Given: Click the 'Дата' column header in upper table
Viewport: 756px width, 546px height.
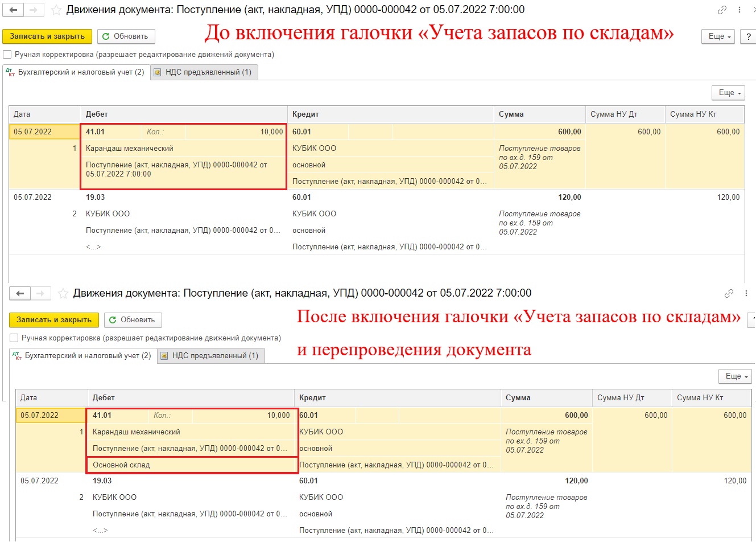Looking at the screenshot, I should [45, 114].
